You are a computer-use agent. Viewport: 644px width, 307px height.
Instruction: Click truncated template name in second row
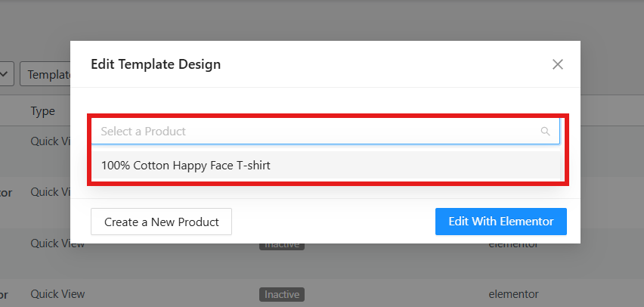pos(6,192)
